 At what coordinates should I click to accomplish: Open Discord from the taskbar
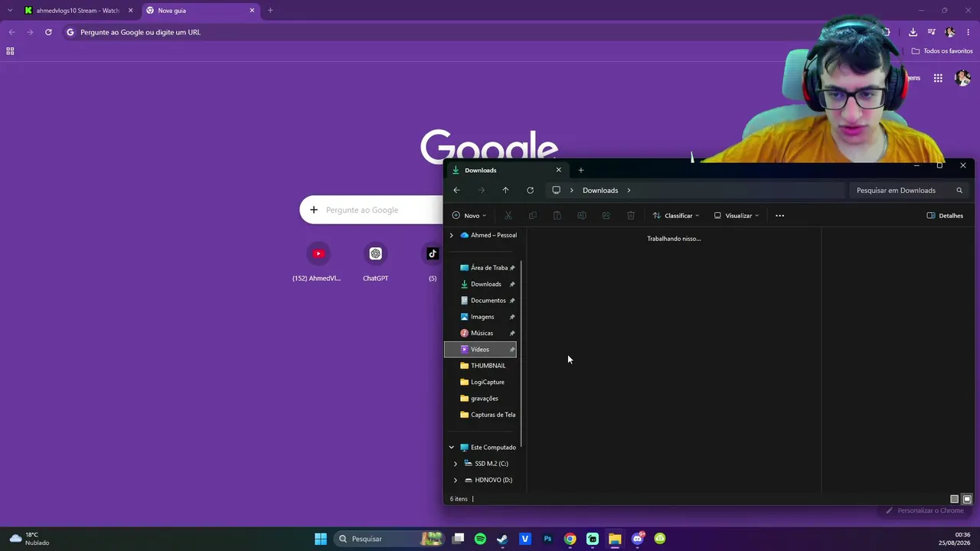[x=637, y=539]
